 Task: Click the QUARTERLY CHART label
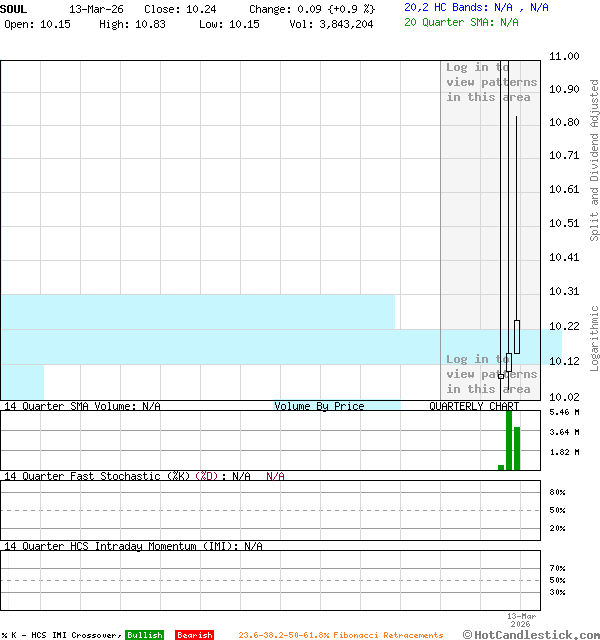(474, 406)
